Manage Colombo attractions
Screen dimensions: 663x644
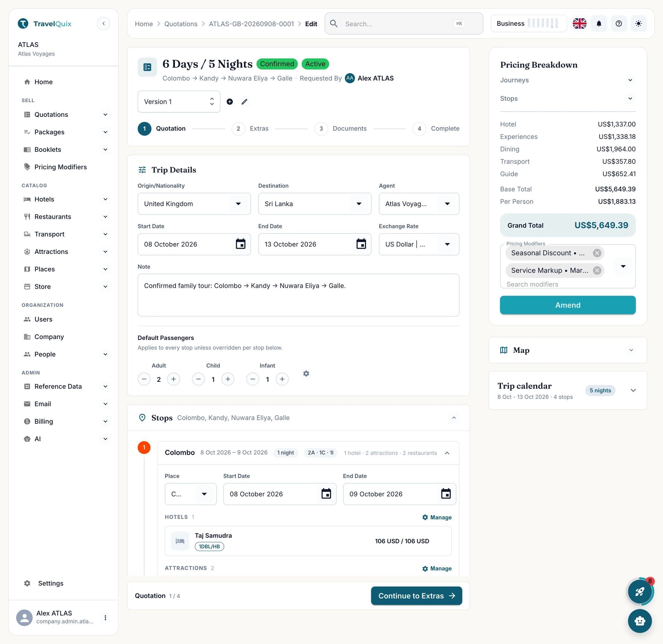click(437, 569)
